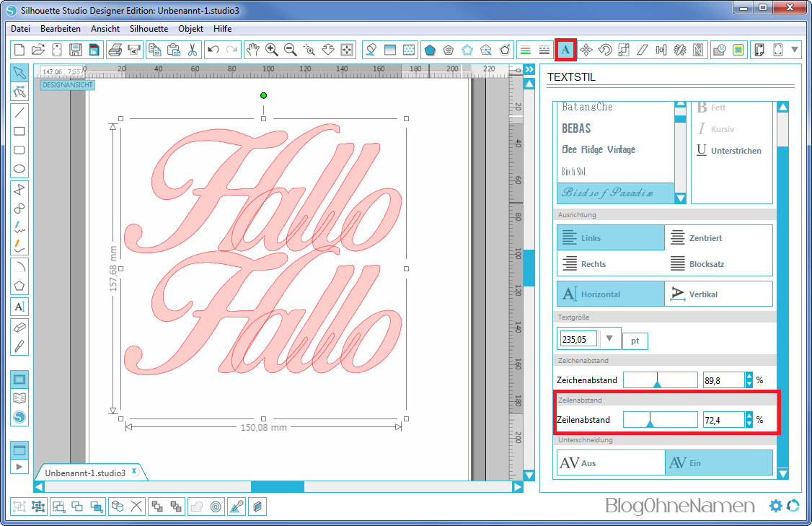Apply Unterstrichen underline style

point(728,151)
